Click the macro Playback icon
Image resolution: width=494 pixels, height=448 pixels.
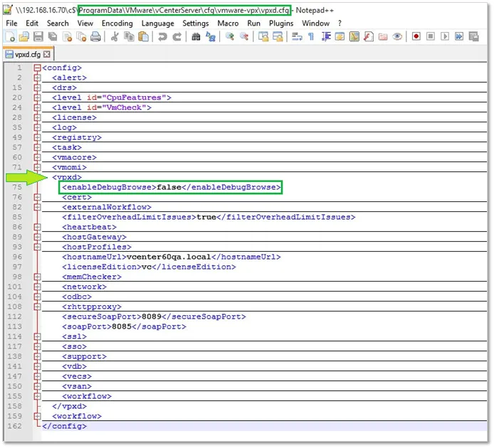[x=445, y=36]
